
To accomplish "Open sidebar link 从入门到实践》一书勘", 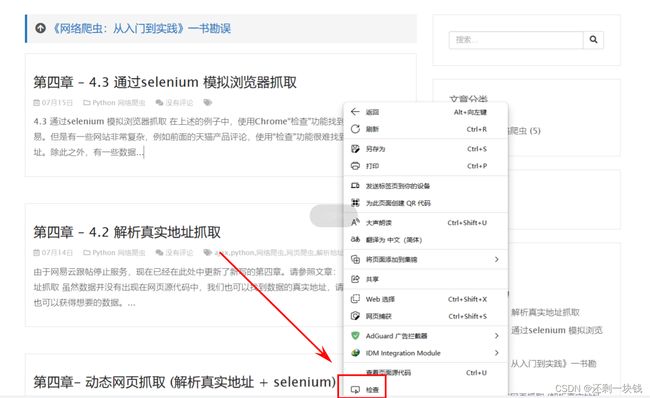I will (553, 364).
